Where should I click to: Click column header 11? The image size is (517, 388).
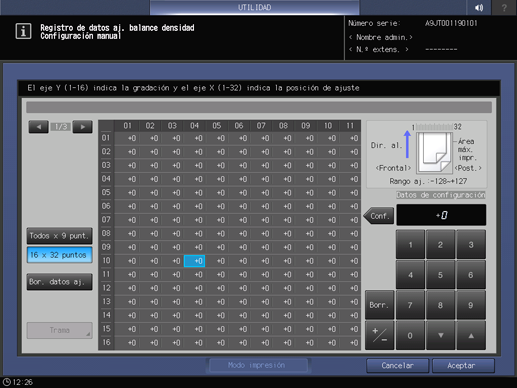point(350,126)
